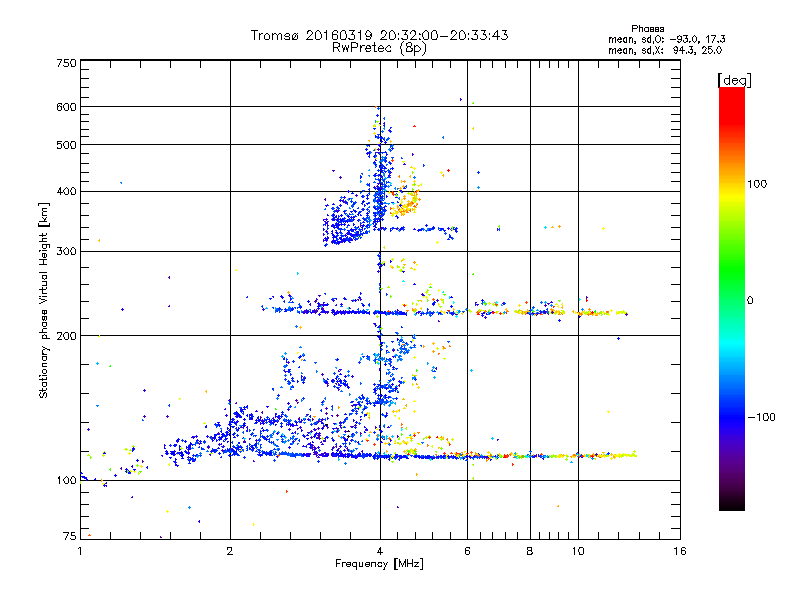
Task: Click the y-axis '750' tick label
Action: [66, 63]
